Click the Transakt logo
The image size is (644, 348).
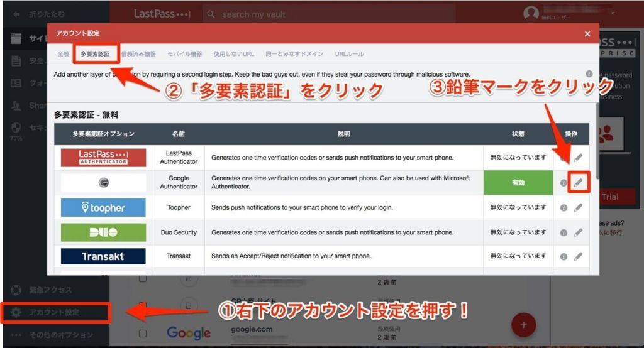pyautogui.click(x=103, y=256)
